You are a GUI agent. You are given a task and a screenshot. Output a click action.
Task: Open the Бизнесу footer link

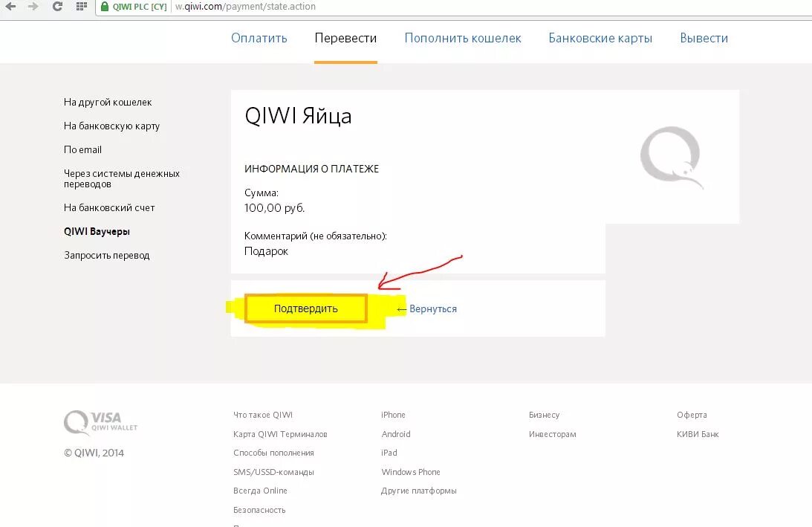(545, 415)
